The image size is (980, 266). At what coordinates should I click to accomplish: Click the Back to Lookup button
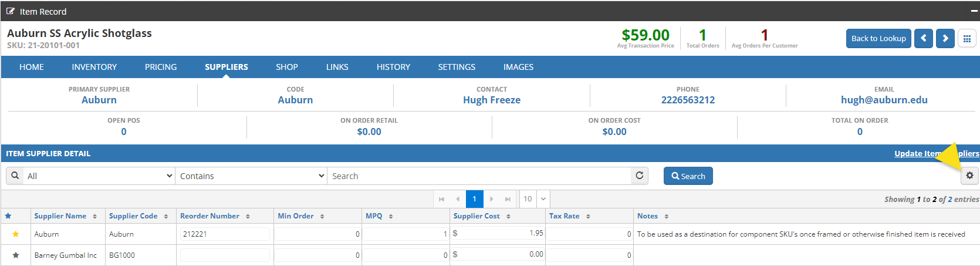tap(878, 39)
